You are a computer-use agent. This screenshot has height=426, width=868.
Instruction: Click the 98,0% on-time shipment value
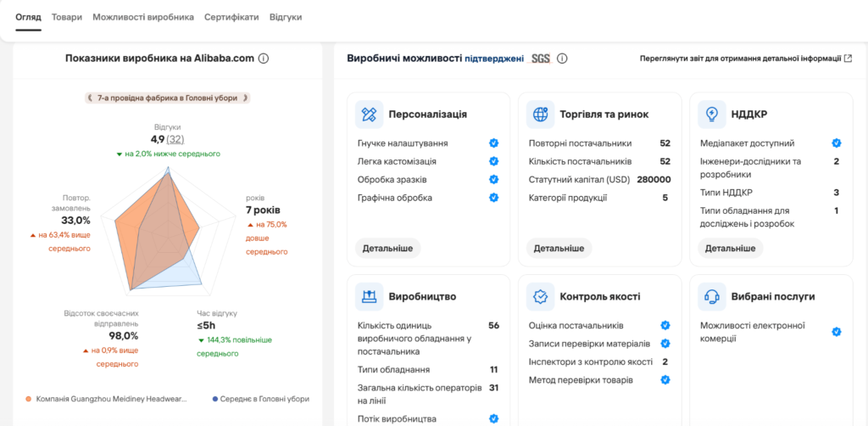click(x=124, y=336)
